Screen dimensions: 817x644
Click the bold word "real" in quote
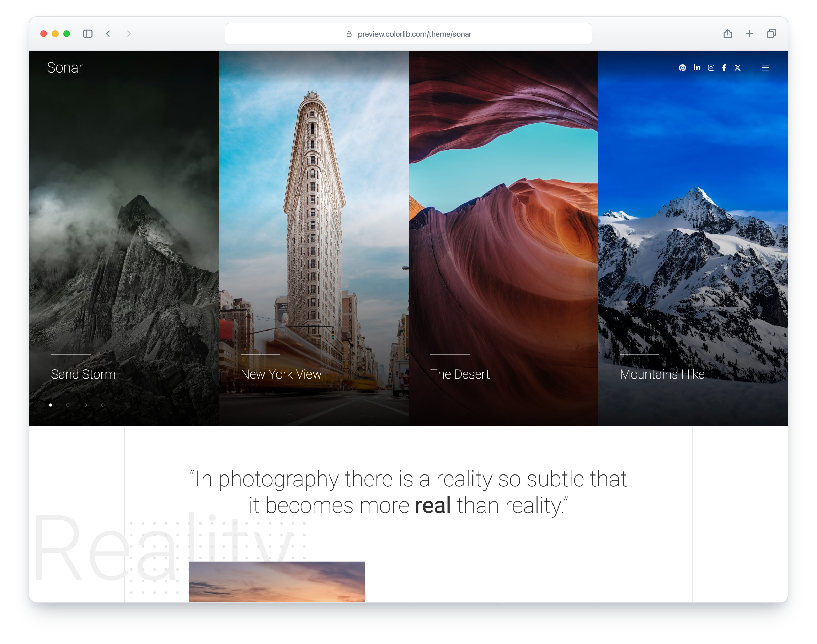(x=433, y=505)
